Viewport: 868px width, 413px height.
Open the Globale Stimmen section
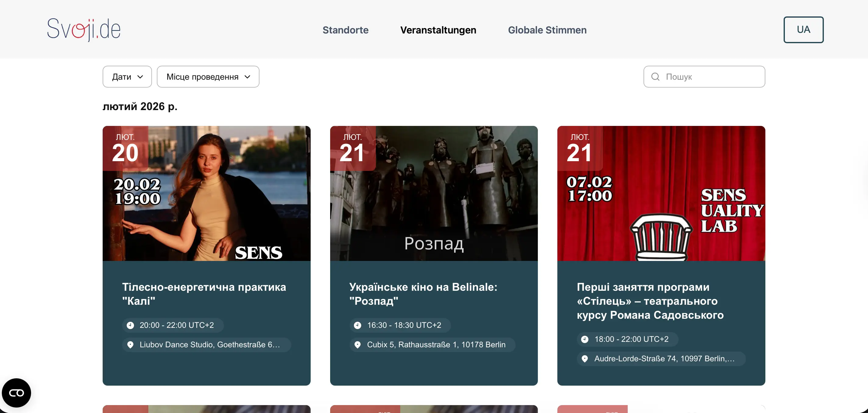click(547, 30)
